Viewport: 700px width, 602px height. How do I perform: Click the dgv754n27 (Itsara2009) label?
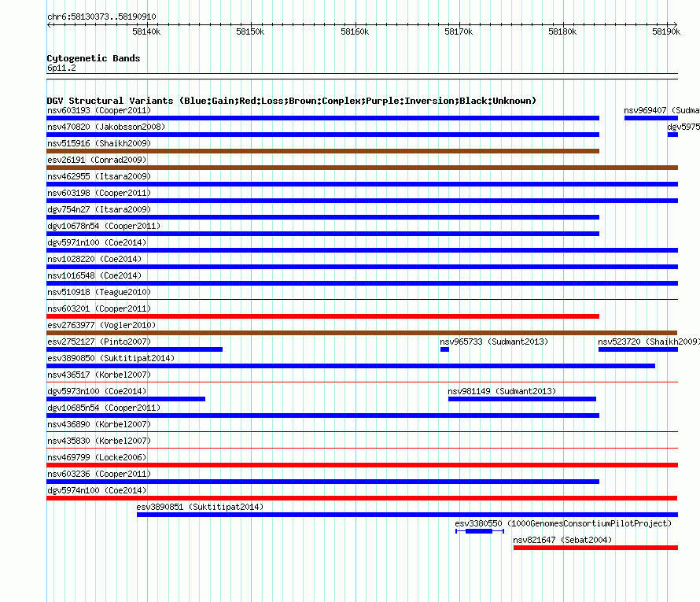(x=99, y=209)
